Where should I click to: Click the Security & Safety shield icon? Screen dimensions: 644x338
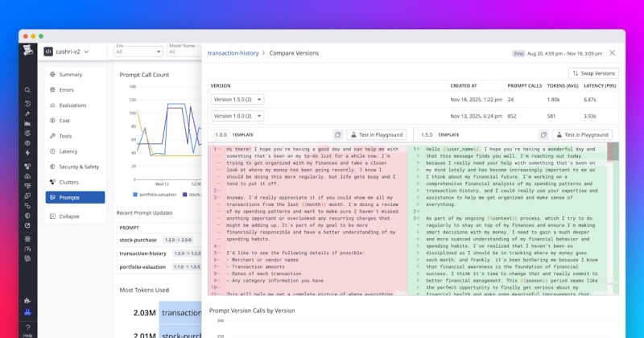[x=52, y=167]
